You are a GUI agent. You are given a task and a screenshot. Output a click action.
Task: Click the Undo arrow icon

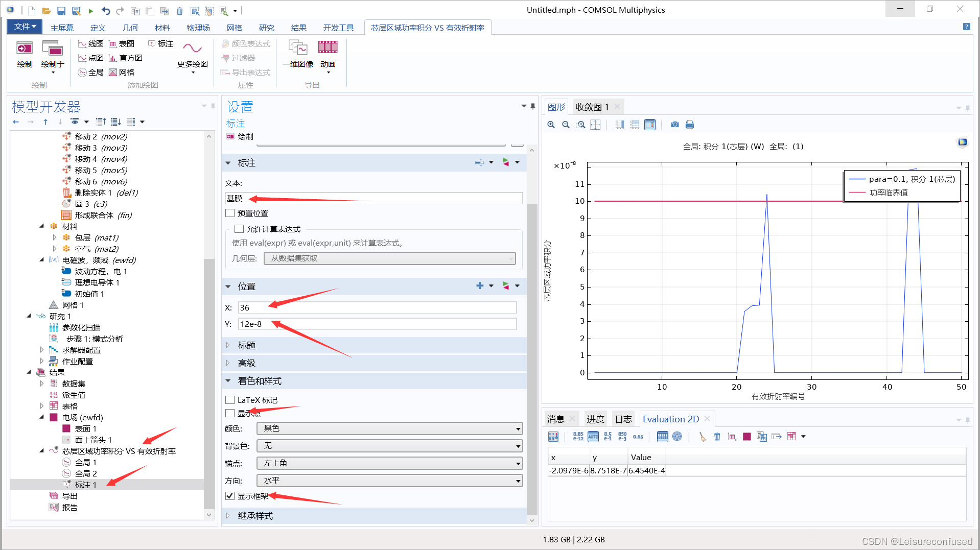point(106,11)
